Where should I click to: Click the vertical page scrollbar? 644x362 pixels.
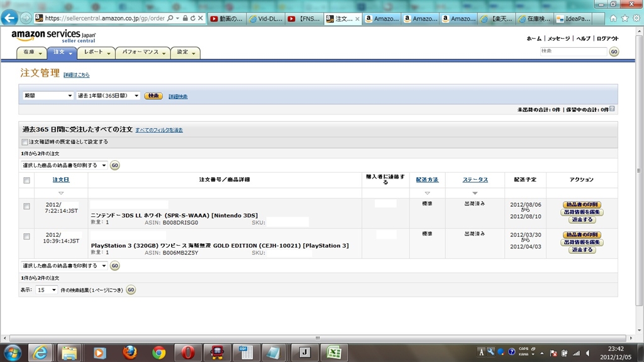coord(639,170)
